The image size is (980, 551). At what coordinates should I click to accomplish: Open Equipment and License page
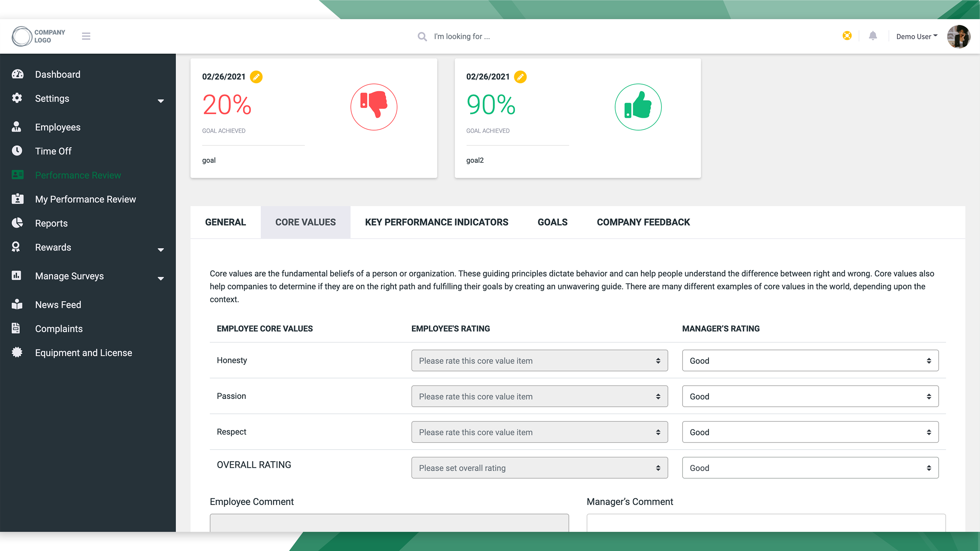(83, 353)
